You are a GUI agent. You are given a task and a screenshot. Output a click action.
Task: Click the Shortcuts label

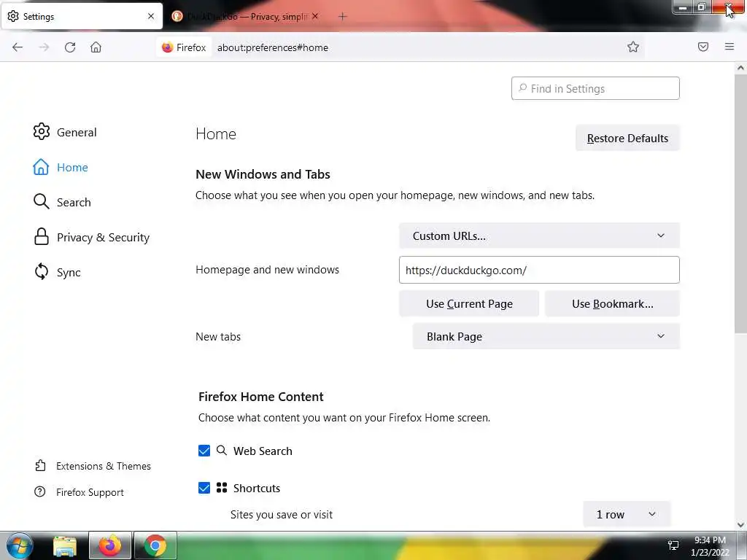(x=256, y=488)
